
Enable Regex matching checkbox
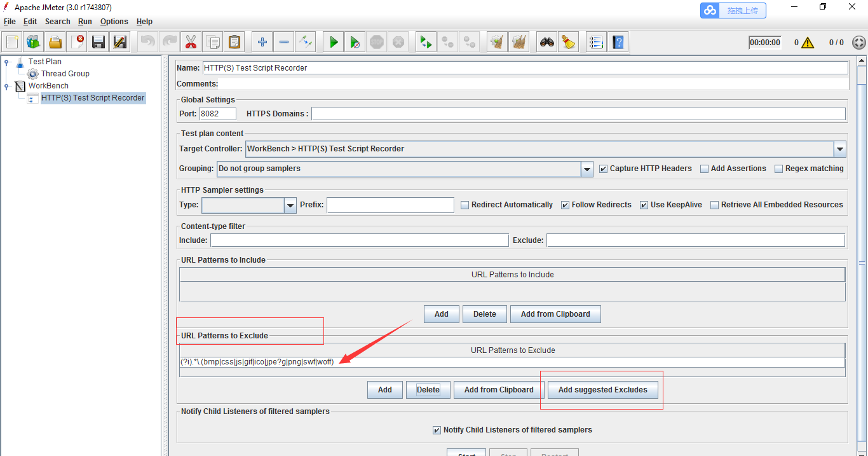click(779, 169)
